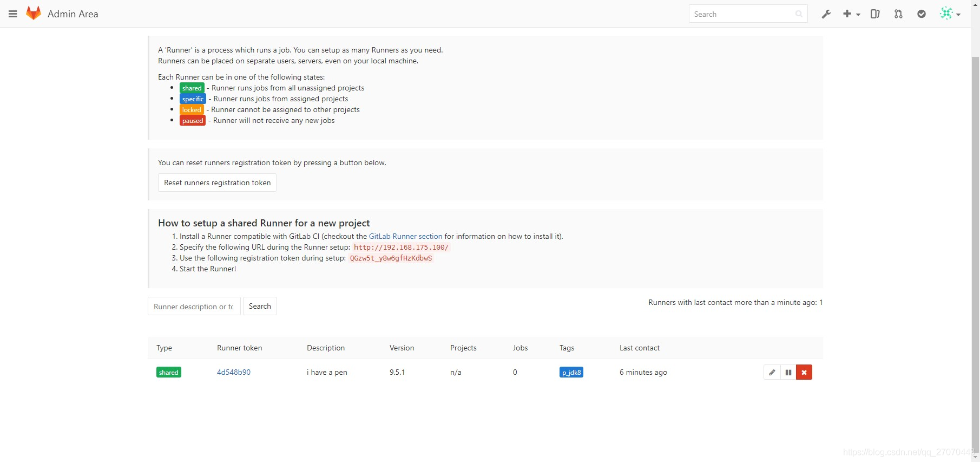
Task: Click the magnifier icon in search box
Action: [799, 14]
